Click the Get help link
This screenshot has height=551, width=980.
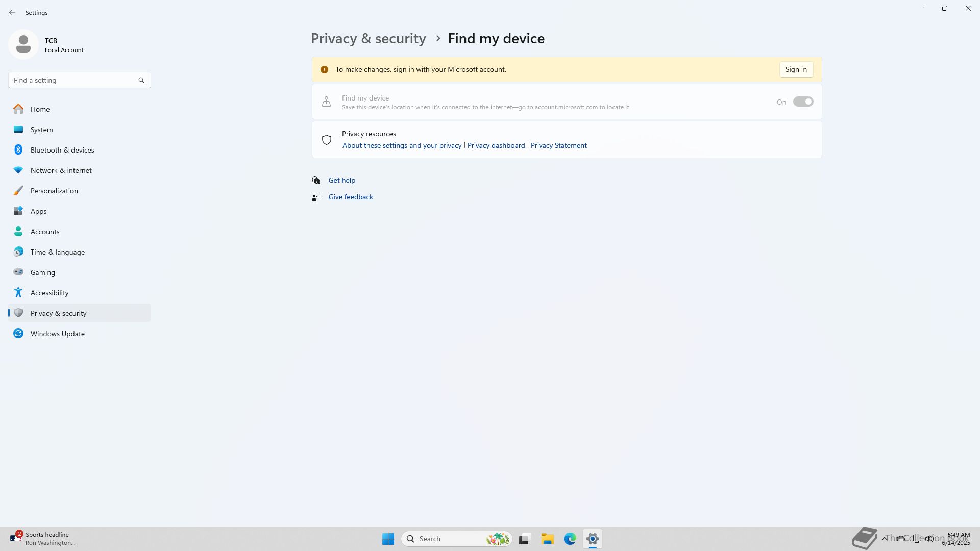point(341,180)
